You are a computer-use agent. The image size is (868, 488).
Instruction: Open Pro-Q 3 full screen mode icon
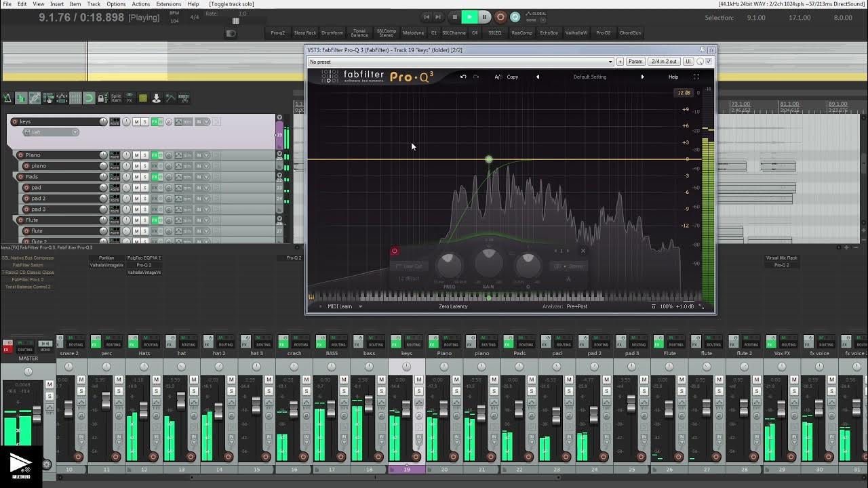point(696,77)
